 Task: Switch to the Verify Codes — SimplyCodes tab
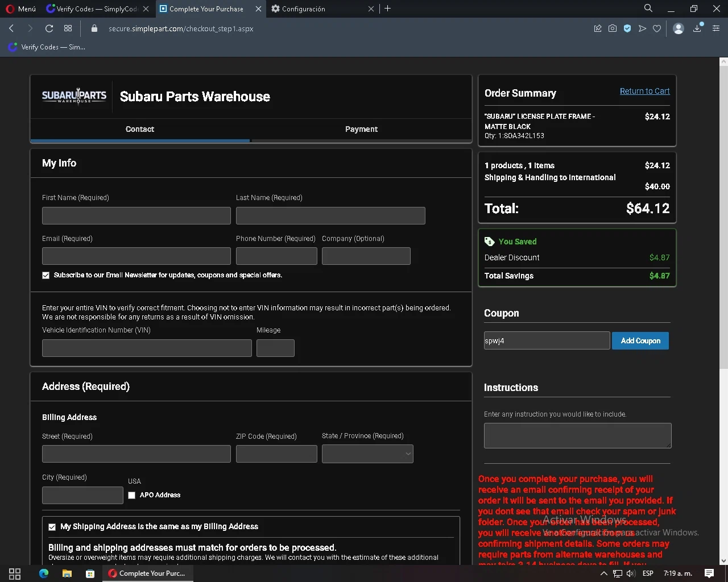click(97, 9)
